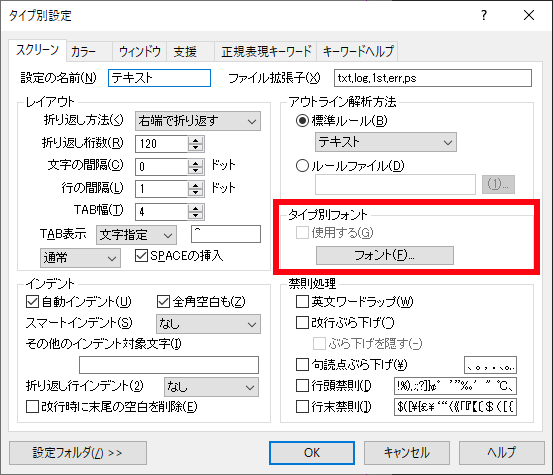The width and height of the screenshot is (553, 475).
Task: Decrease 折り返し桁数 with down arrow
Action: point(195,148)
